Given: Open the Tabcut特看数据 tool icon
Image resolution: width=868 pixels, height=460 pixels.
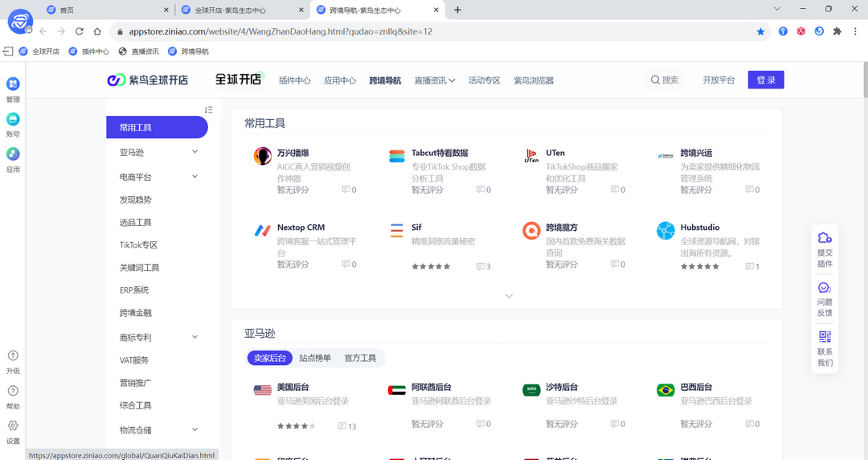Looking at the screenshot, I should (x=397, y=156).
